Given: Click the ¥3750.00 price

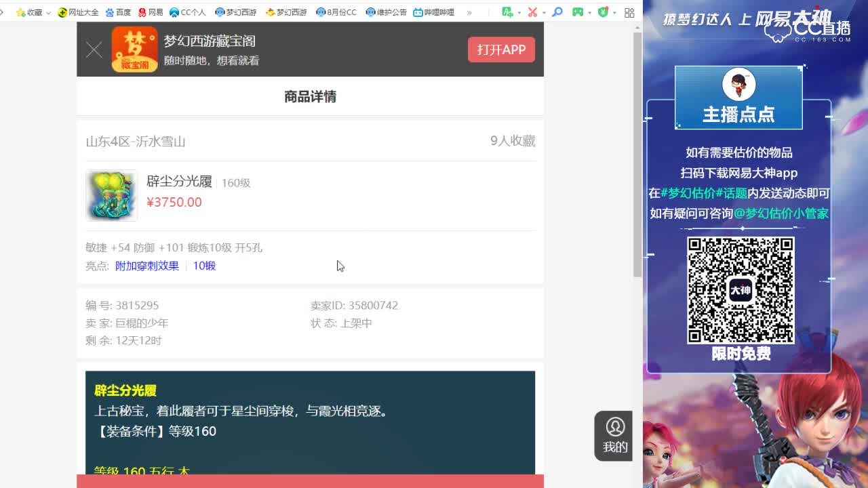Looking at the screenshot, I should click(x=174, y=202).
